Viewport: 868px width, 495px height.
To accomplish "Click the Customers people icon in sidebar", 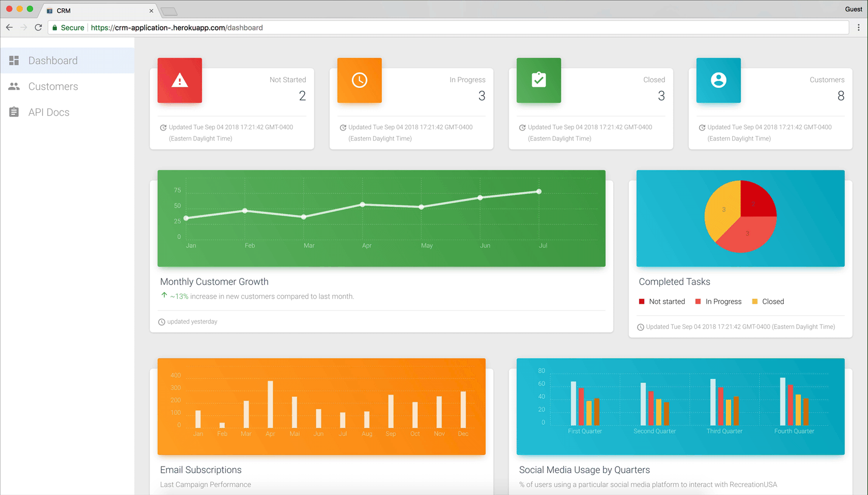I will pyautogui.click(x=14, y=86).
